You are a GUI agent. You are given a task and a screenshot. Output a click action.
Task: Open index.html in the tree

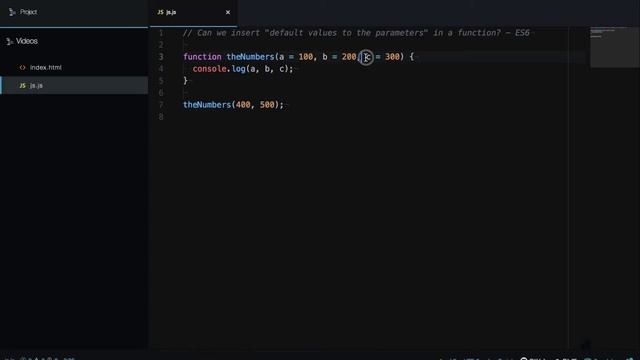click(45, 67)
